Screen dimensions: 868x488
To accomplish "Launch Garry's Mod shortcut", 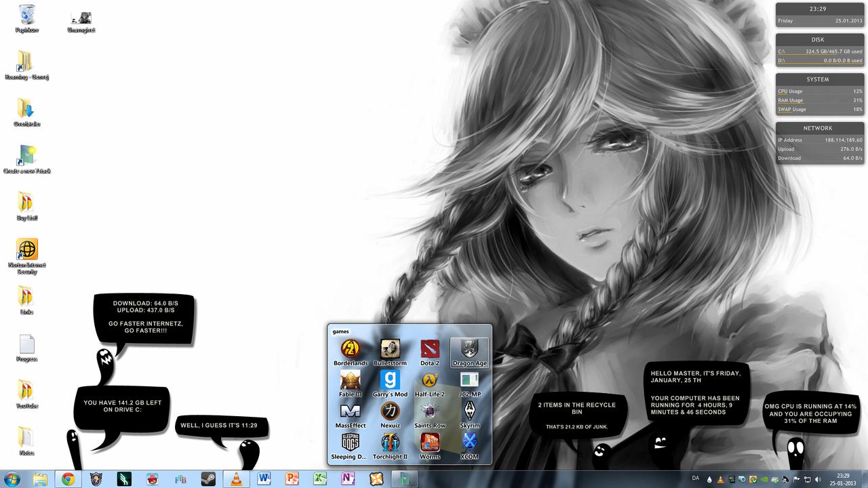I will click(x=390, y=382).
